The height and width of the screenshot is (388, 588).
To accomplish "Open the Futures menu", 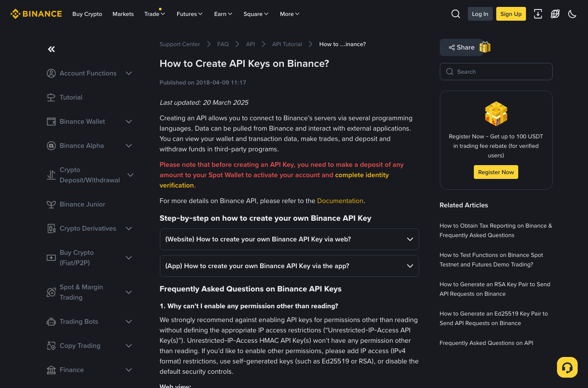I will (190, 14).
